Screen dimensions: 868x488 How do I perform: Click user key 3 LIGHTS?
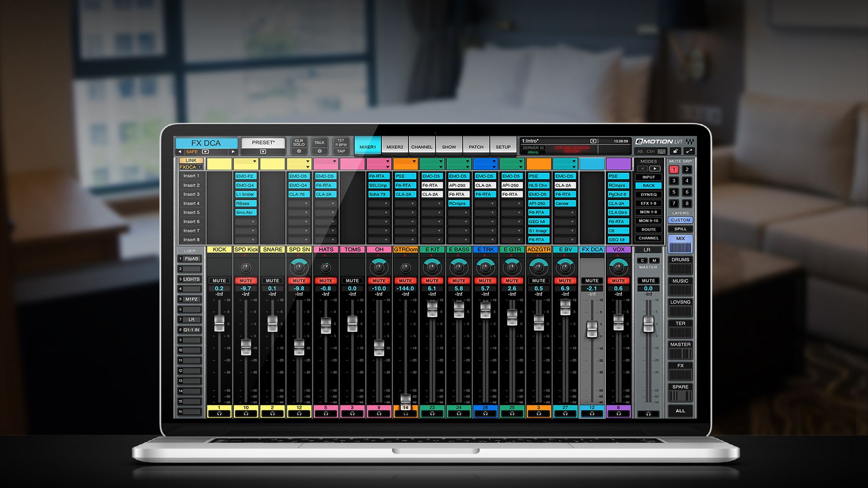coord(190,279)
